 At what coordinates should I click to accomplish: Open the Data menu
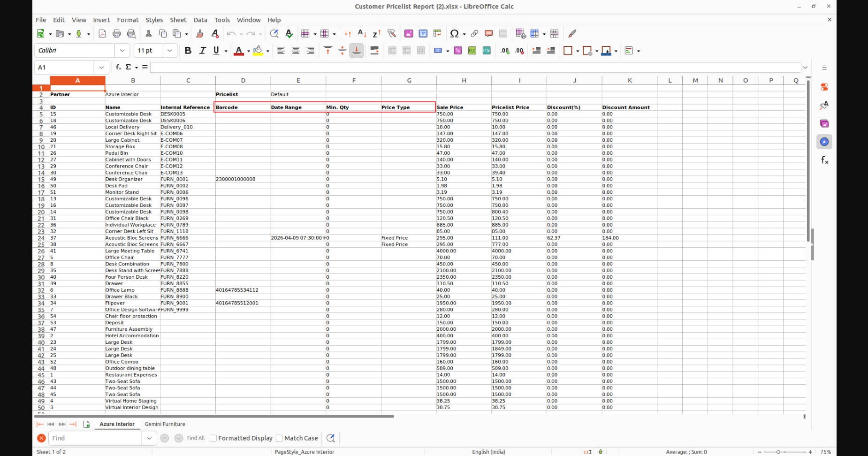pos(200,20)
